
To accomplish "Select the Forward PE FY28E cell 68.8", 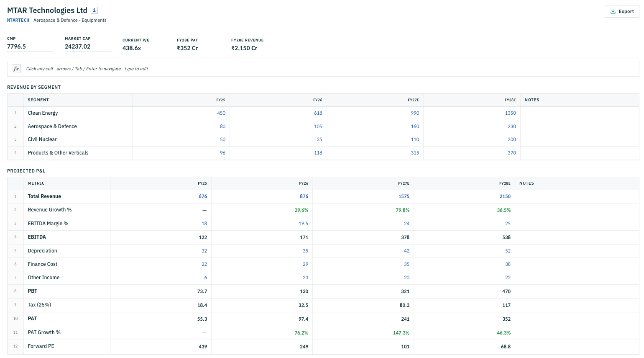I will 464,347.
